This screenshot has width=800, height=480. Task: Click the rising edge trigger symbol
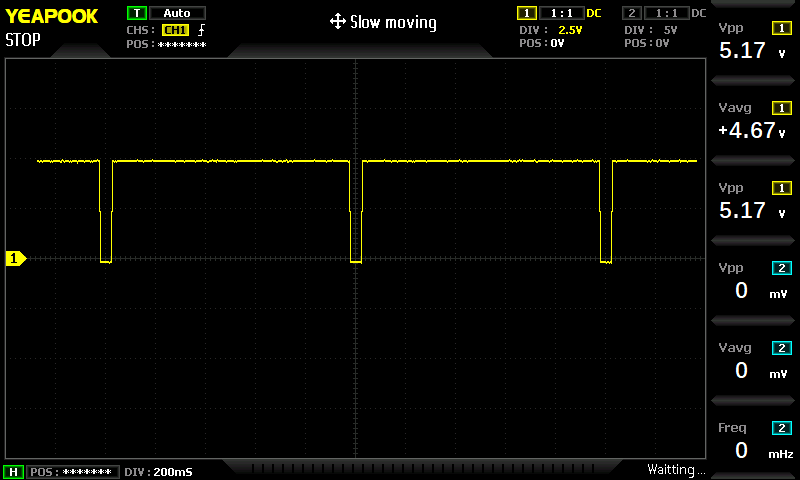coord(201,30)
